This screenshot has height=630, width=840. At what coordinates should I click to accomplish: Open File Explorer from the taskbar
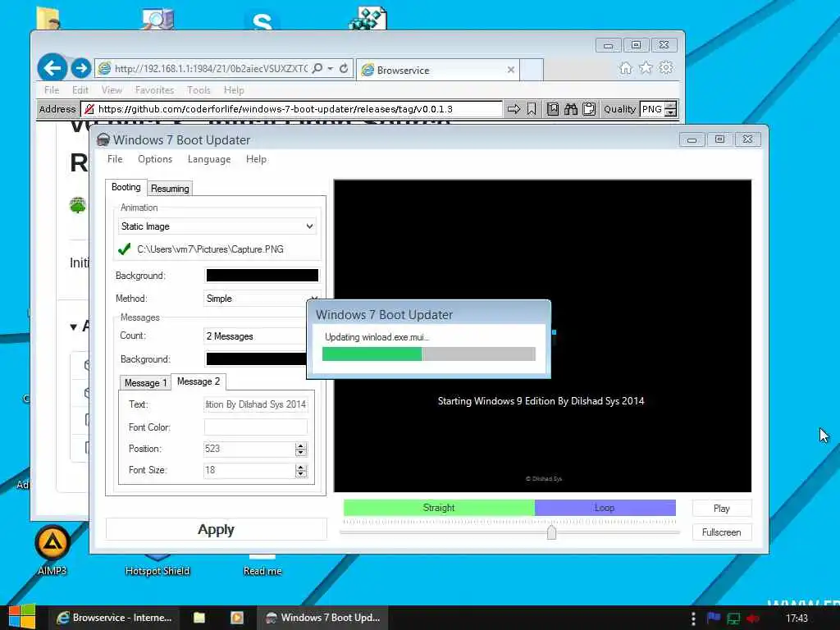point(199,618)
